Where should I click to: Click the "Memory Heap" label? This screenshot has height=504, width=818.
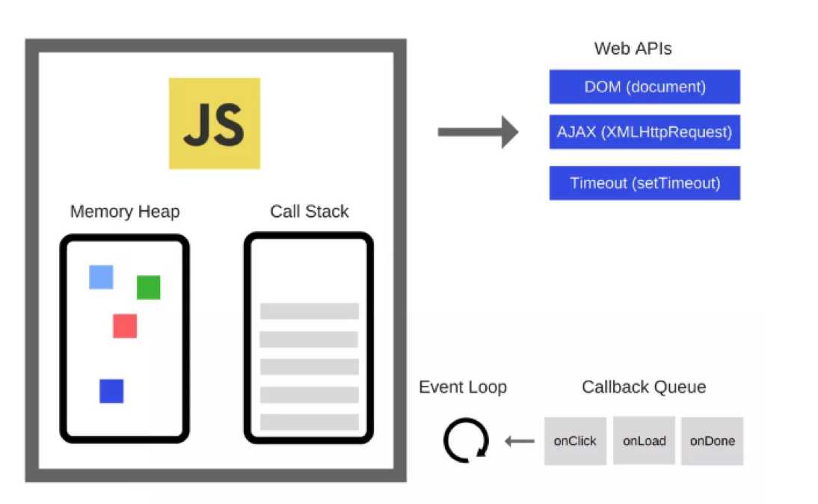pyautogui.click(x=125, y=212)
